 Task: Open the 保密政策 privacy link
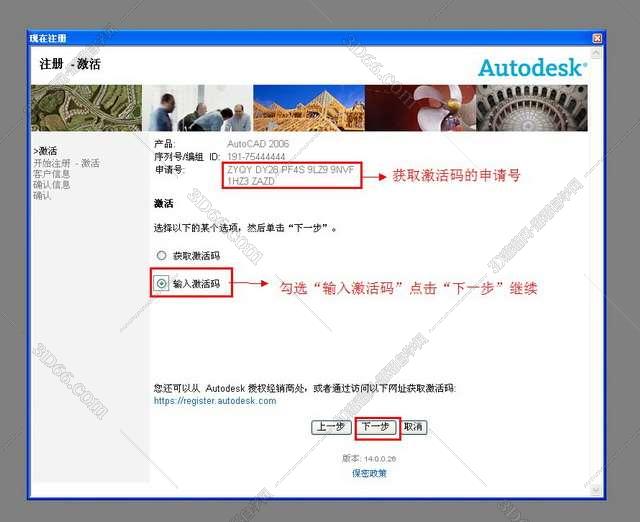(368, 473)
